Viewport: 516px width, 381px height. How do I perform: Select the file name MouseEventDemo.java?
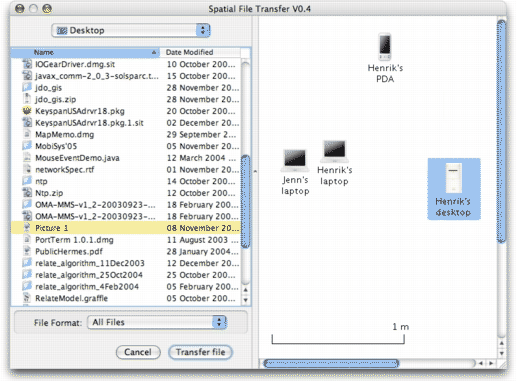click(77, 158)
